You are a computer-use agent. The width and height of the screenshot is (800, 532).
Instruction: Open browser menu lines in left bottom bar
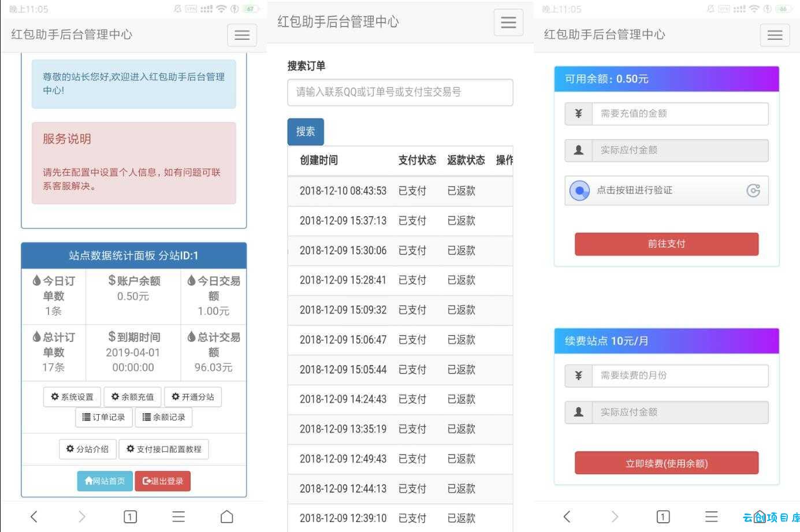click(178, 516)
